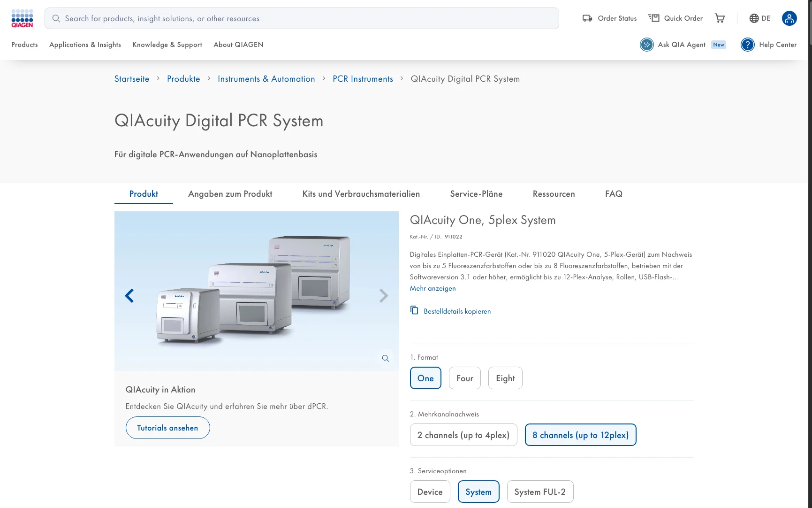Open Knowledge & Support menu

[x=167, y=45]
